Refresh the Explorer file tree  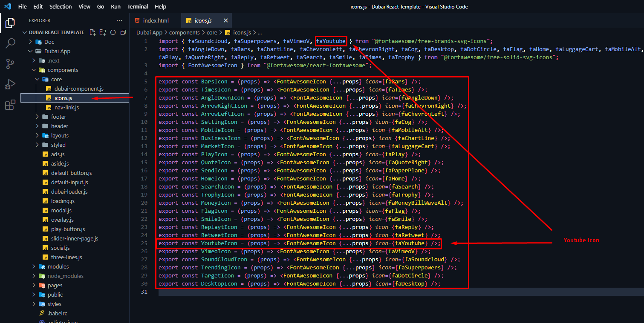coord(113,32)
